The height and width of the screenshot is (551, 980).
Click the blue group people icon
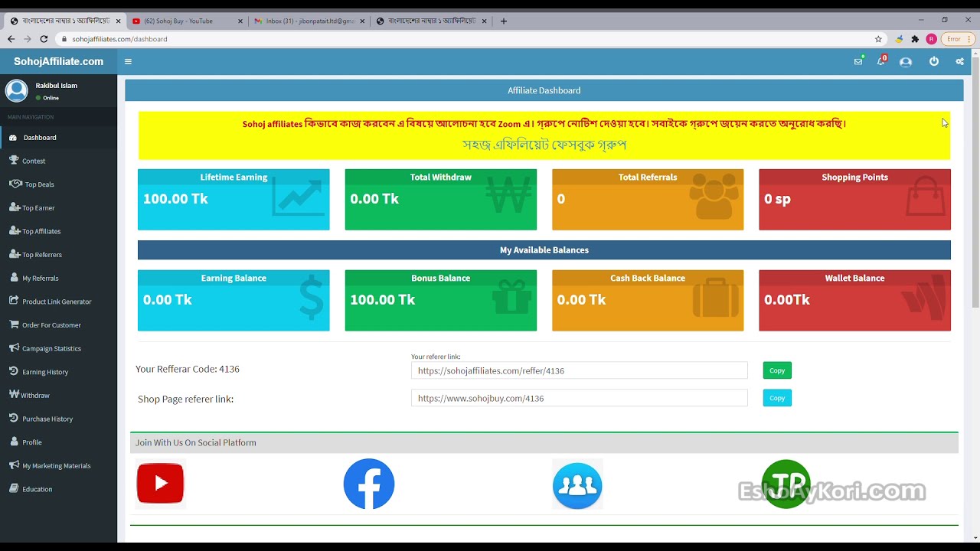tap(577, 484)
